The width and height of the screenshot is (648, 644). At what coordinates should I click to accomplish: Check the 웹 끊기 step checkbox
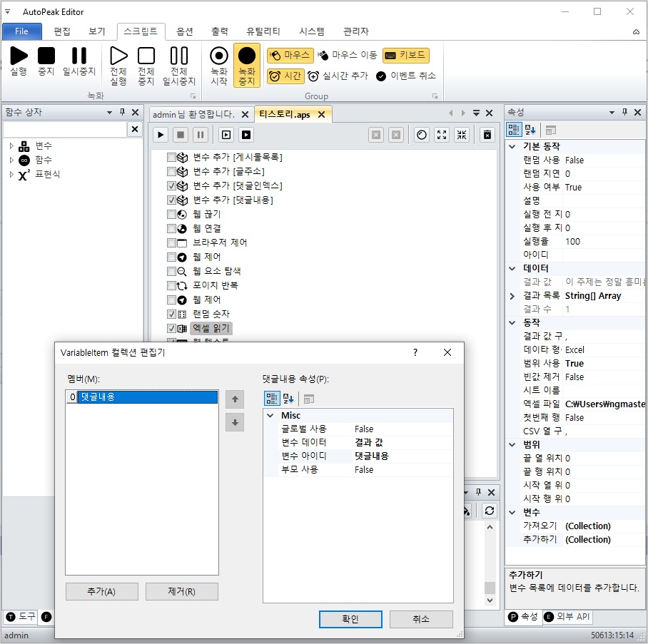click(171, 214)
